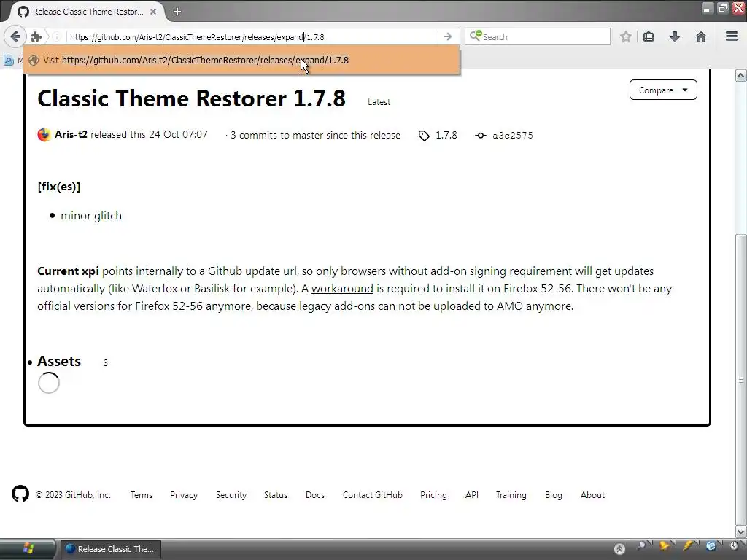Viewport: 747px width, 560px height.
Task: Click the tag icon next to 1.7.8
Action: [424, 136]
